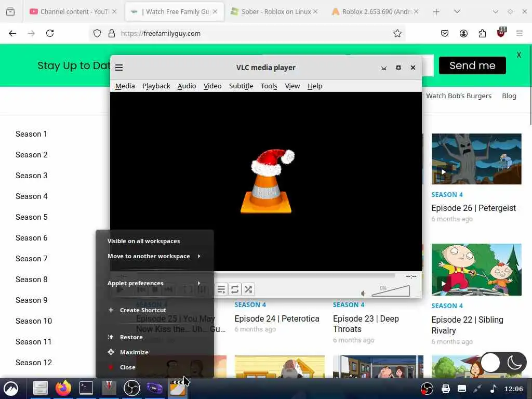The height and width of the screenshot is (399, 532).
Task: Adjust the VLC volume slider
Action: 391,291
